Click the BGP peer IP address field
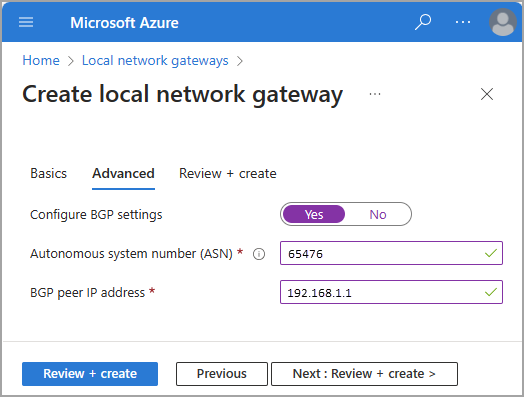Screen dimensions: 524x397 click(391, 292)
